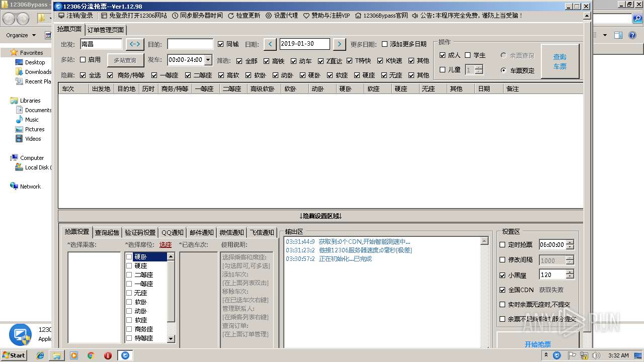Click the red 选座 link
The image size is (644, 362).
coord(166,245)
